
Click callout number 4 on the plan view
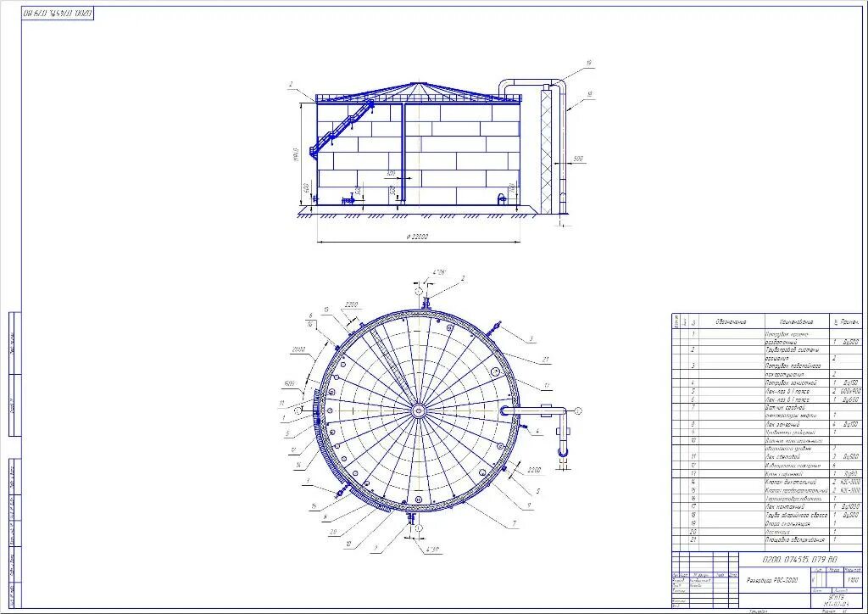tap(537, 430)
